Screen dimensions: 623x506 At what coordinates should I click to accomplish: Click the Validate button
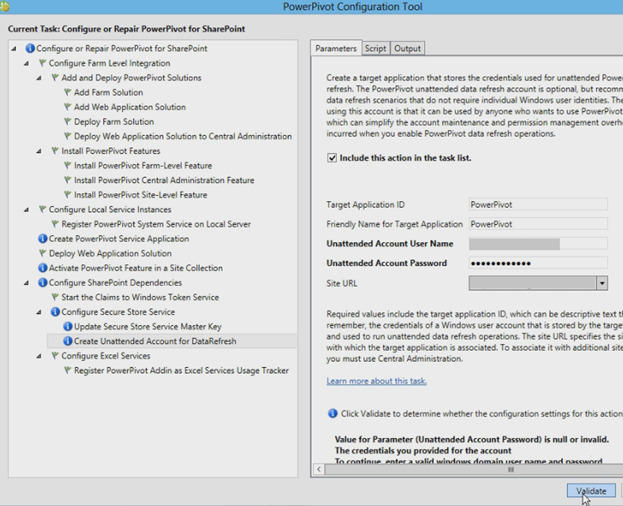click(x=591, y=491)
